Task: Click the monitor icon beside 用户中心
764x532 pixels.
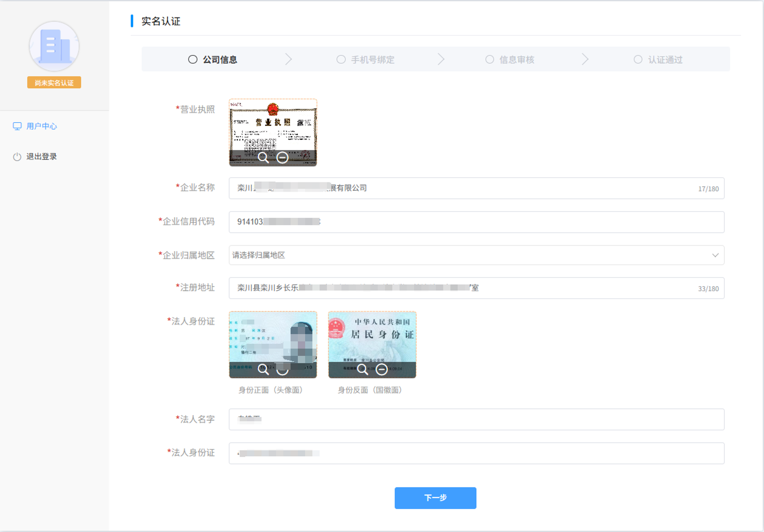Action: point(17,126)
